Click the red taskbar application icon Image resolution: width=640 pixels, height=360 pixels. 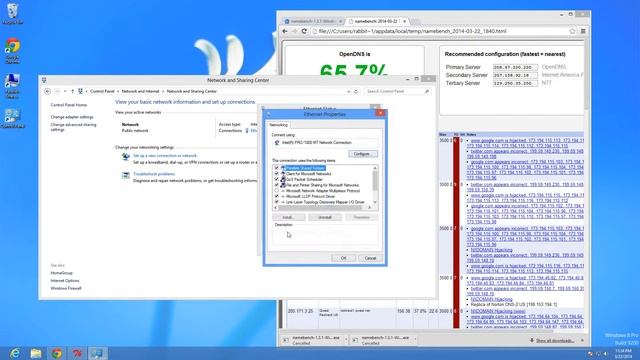[x=77, y=353]
